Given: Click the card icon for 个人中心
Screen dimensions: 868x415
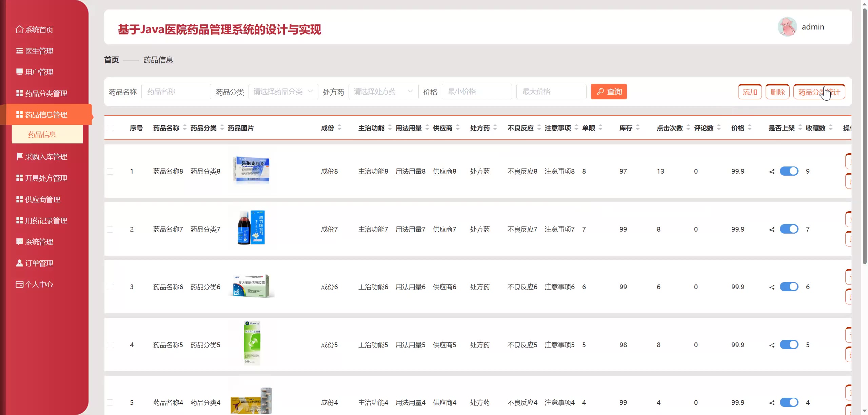Looking at the screenshot, I should 19,284.
